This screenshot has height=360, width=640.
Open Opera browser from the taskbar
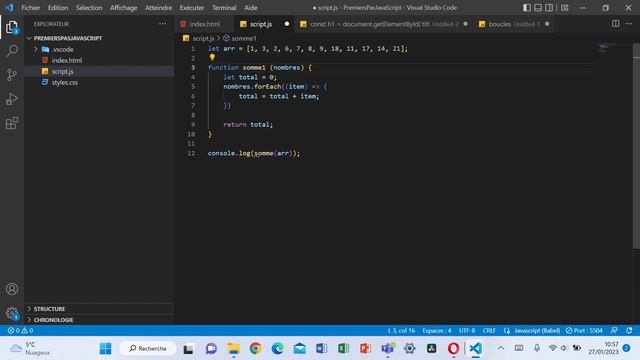[453, 349]
